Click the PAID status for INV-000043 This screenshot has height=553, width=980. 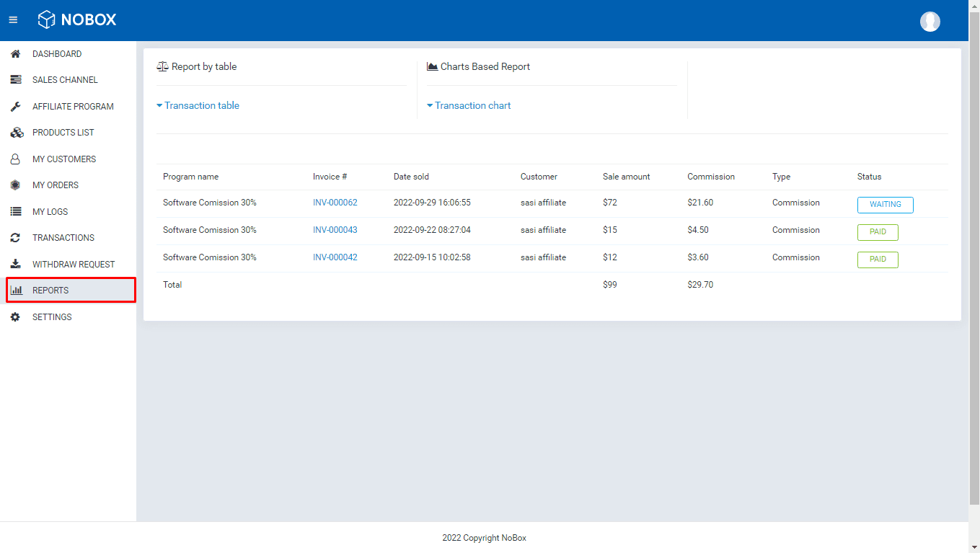pyautogui.click(x=877, y=232)
